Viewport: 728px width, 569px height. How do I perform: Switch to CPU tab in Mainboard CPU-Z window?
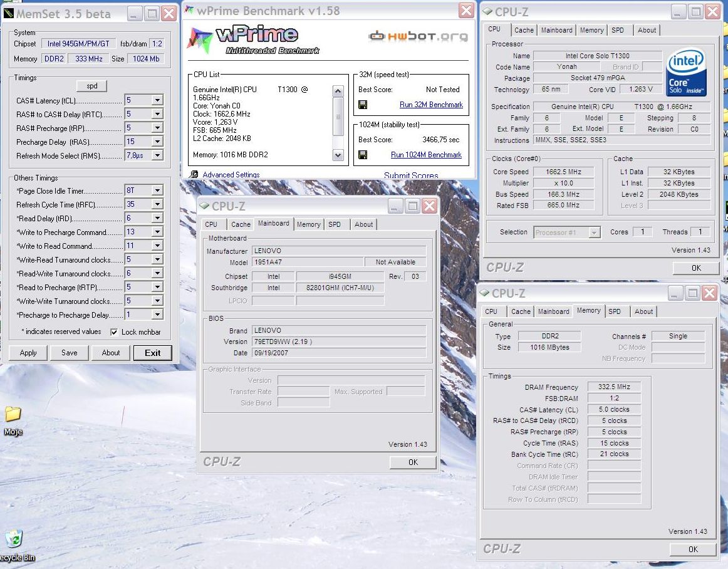[211, 224]
